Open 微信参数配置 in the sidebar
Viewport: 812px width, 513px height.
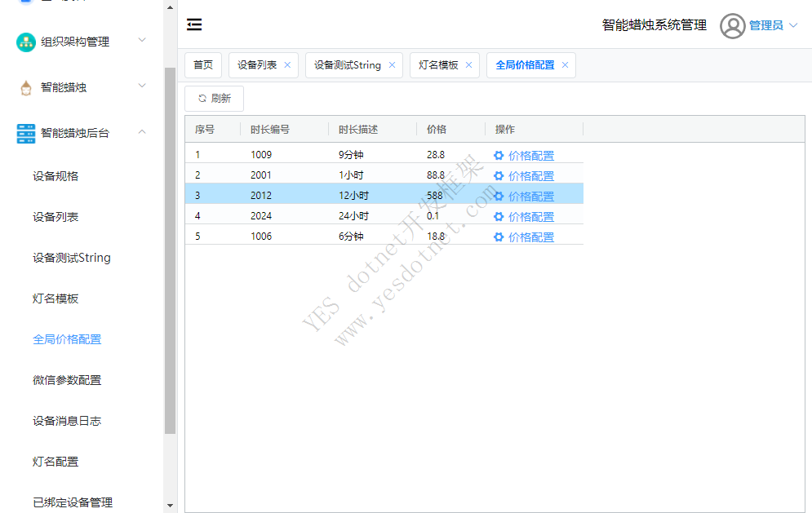(67, 380)
